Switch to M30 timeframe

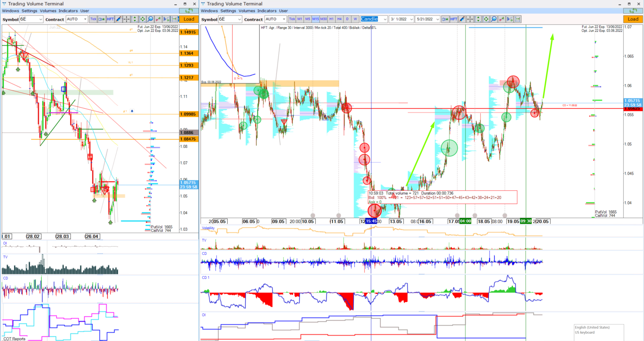click(324, 19)
